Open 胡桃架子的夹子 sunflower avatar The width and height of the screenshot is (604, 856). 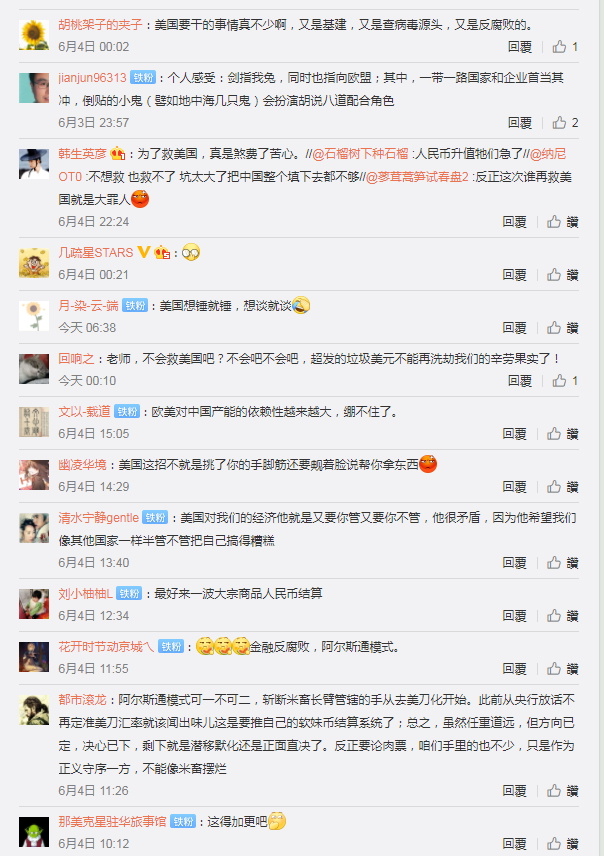tap(34, 35)
